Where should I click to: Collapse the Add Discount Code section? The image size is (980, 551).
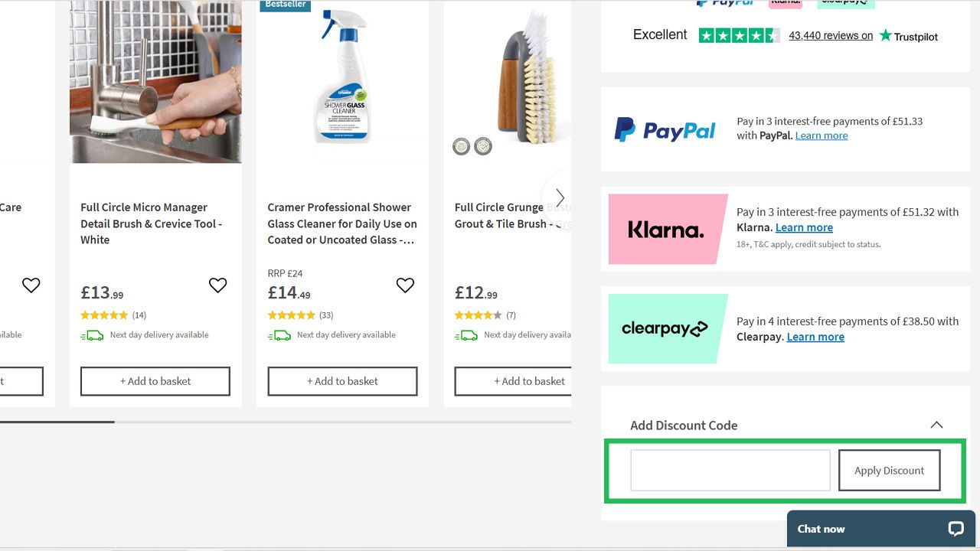click(x=936, y=425)
